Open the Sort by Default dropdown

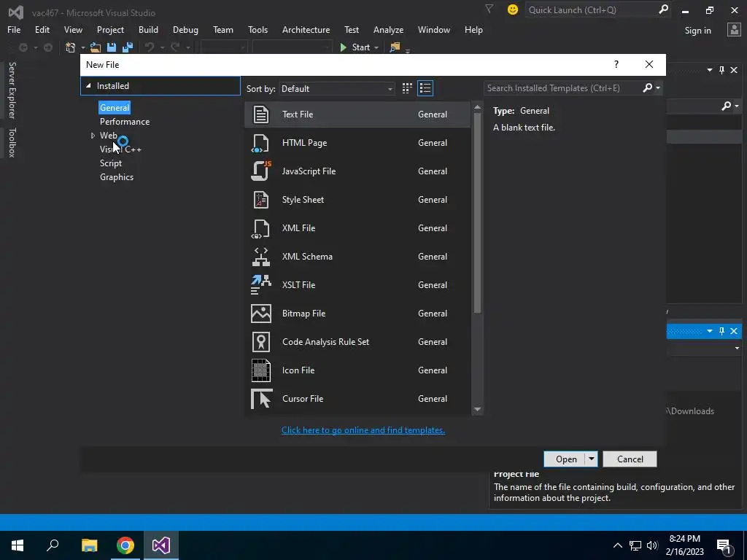pos(337,88)
